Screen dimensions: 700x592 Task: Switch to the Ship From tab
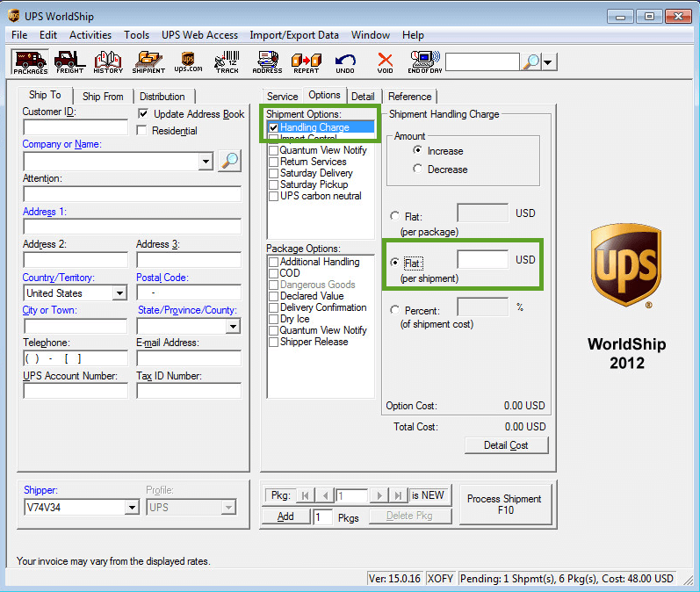tap(103, 97)
